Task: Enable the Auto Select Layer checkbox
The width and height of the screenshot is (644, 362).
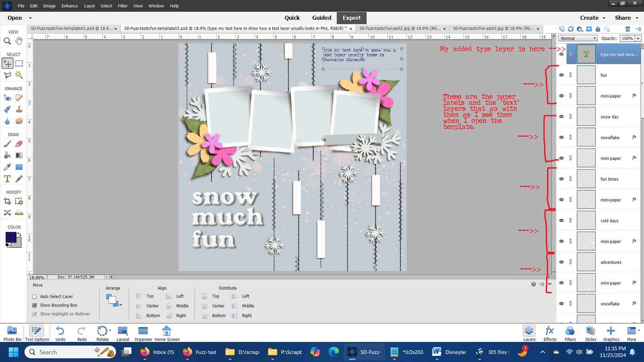Action: pos(35,296)
